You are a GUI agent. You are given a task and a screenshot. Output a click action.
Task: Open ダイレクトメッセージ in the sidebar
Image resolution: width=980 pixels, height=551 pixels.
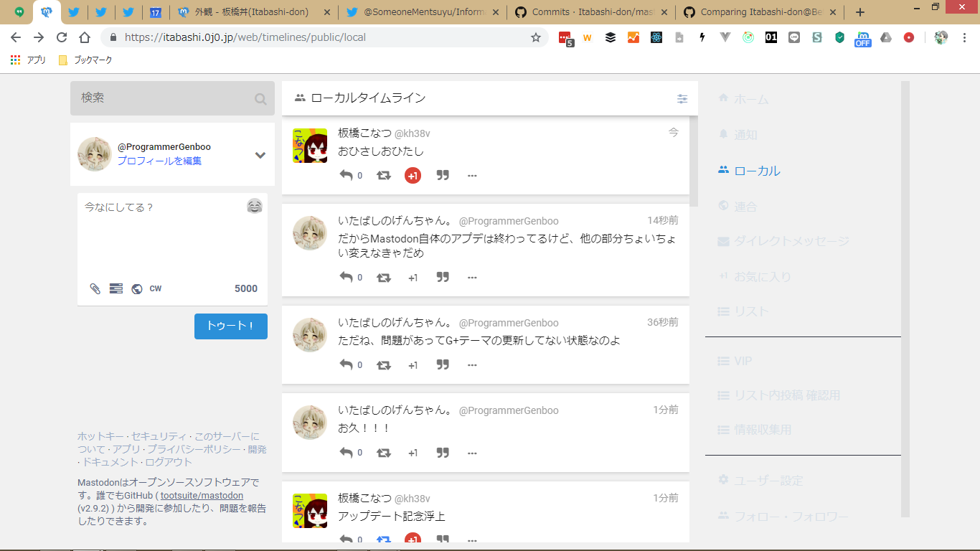[x=791, y=241]
